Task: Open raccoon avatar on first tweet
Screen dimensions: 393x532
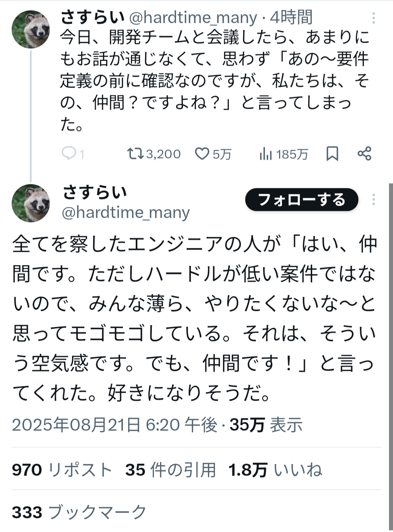Action: pyautogui.click(x=31, y=29)
